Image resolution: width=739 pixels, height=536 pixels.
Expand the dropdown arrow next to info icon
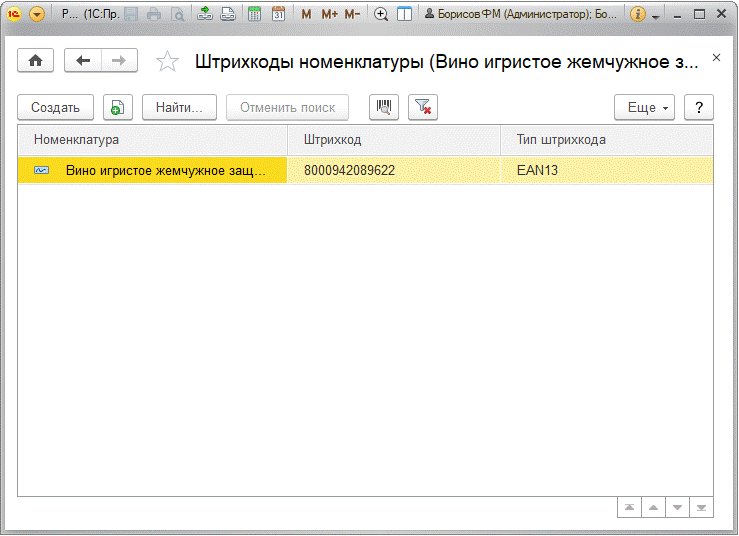[x=656, y=16]
